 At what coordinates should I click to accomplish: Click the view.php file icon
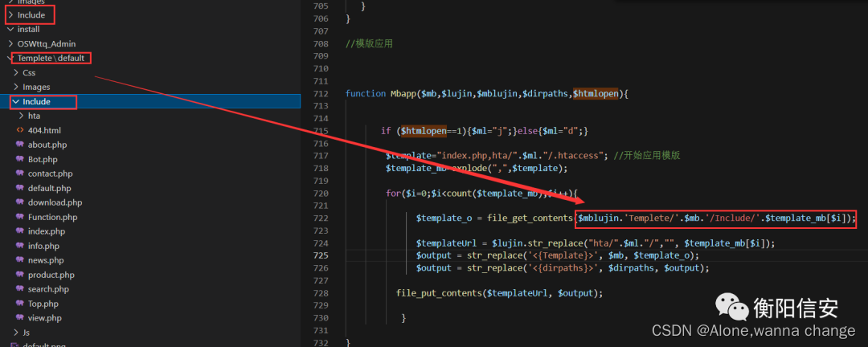[x=20, y=317]
